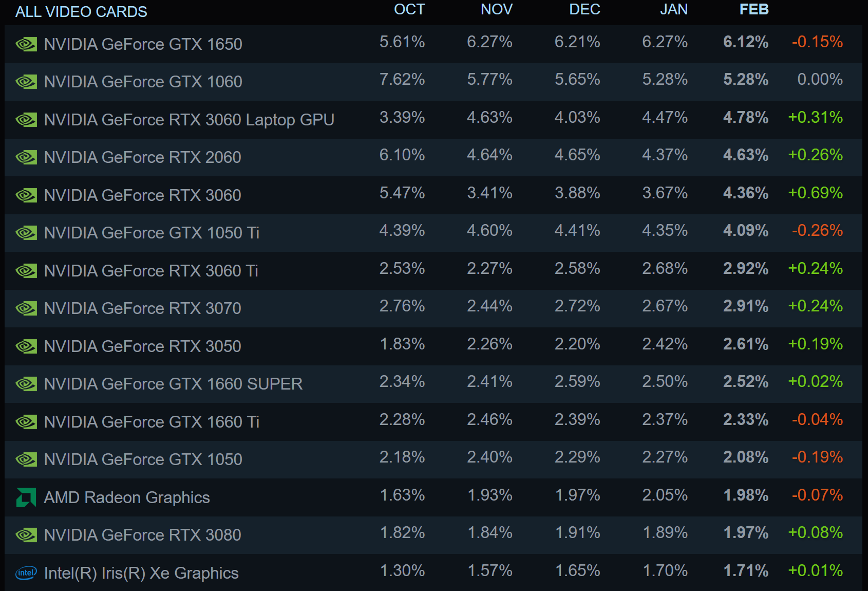Select the NVIDIA GeForce RTX 3050 name

coord(142,346)
